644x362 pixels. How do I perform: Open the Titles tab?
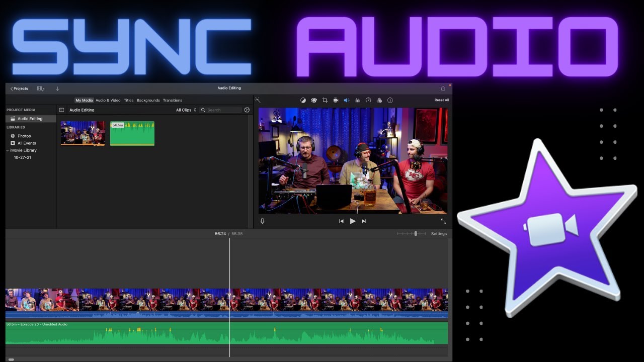129,100
